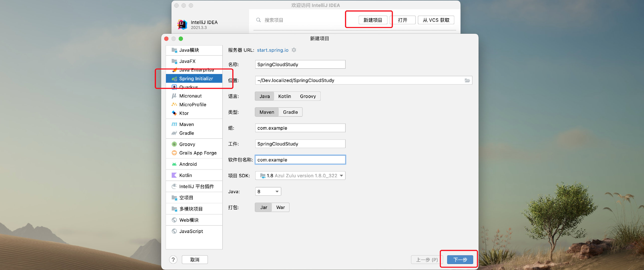Select Spring Initializr in sidebar list

click(196, 79)
